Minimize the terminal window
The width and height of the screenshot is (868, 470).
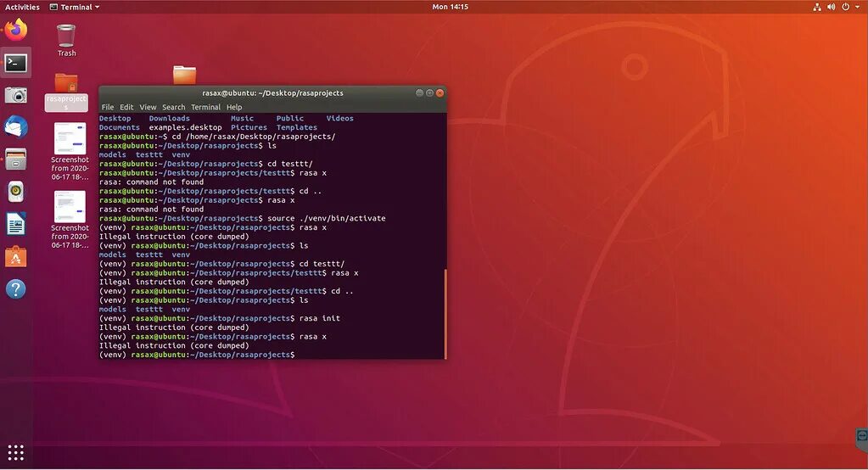(x=420, y=93)
